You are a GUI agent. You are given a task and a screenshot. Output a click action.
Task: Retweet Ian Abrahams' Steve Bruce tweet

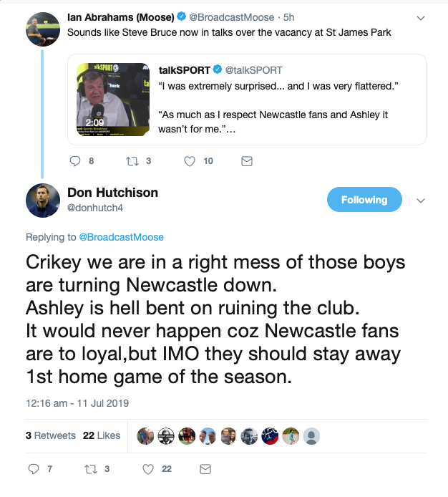(132, 161)
